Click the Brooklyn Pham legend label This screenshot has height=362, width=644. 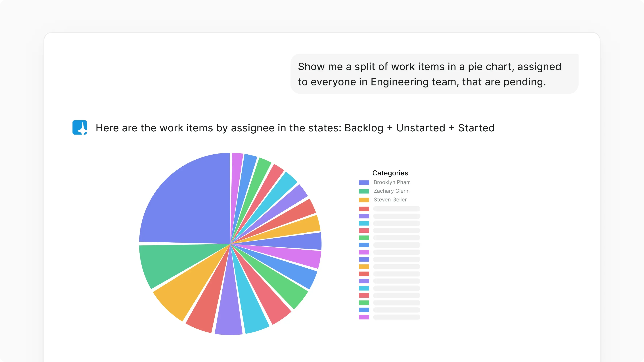point(392,182)
